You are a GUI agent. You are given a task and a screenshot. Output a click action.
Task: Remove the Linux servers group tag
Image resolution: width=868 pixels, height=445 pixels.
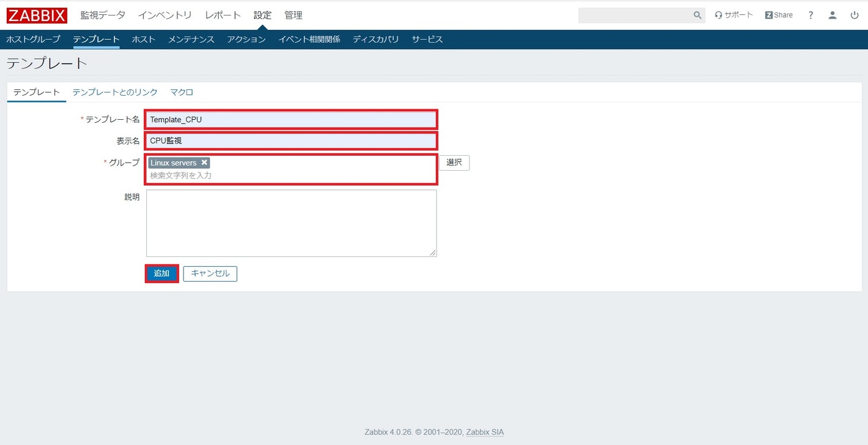[x=205, y=162]
